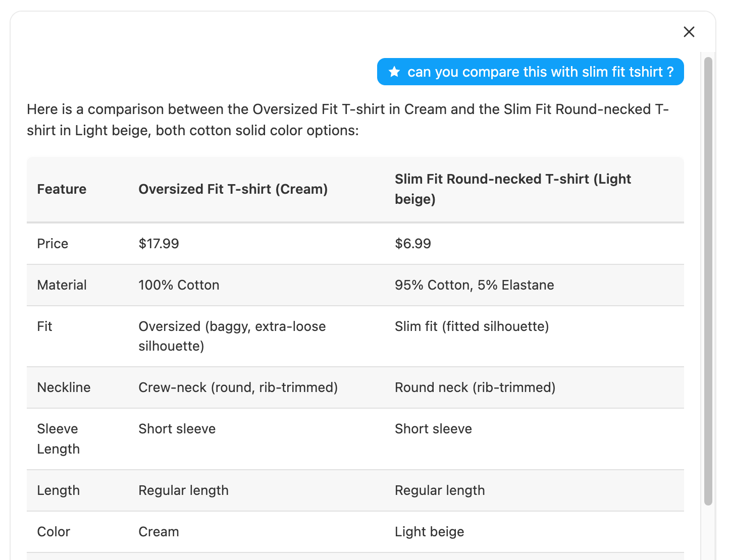Viewport: 730px width, 560px height.
Task: Select the "Slim Fit Round-necked T-shirt" column header
Action: [x=512, y=189]
